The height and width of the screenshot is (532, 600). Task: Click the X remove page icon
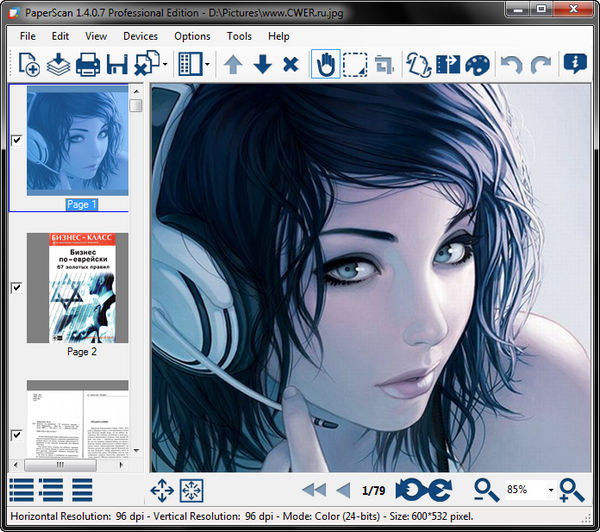[291, 64]
